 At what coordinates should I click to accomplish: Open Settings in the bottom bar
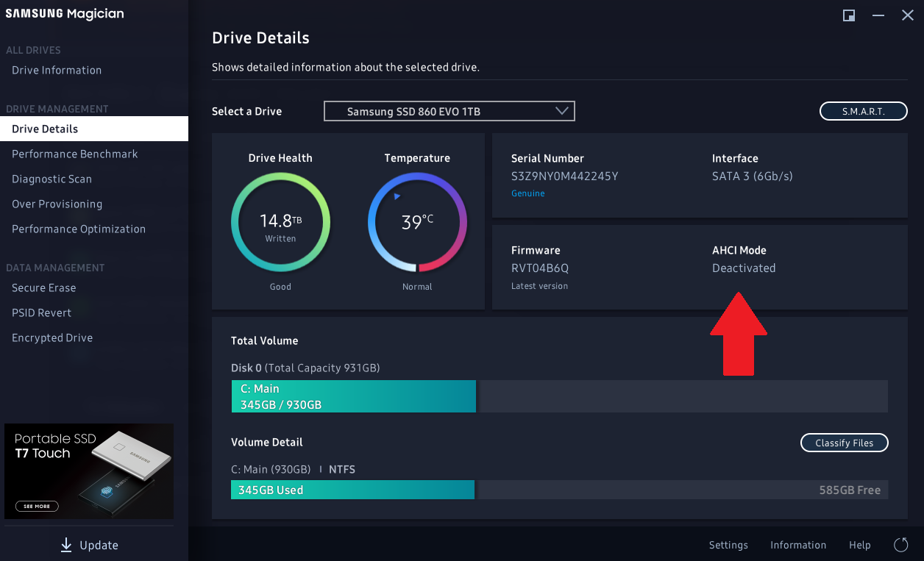coord(728,545)
